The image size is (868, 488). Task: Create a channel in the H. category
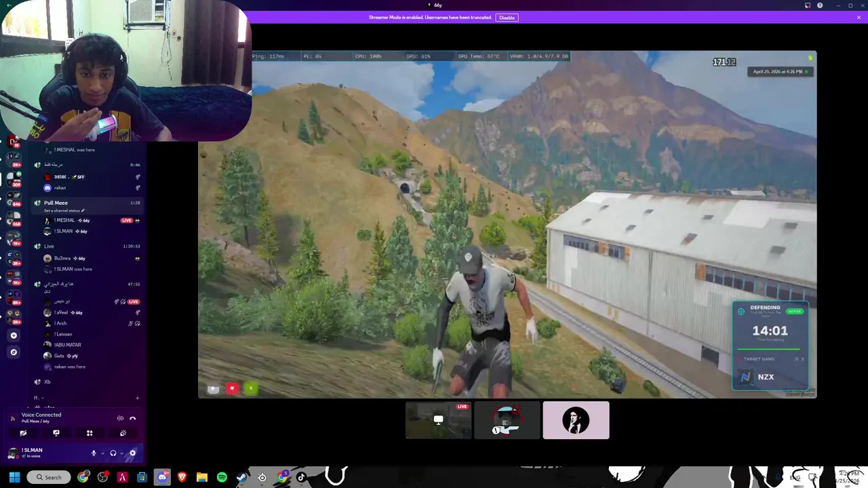[x=137, y=398]
